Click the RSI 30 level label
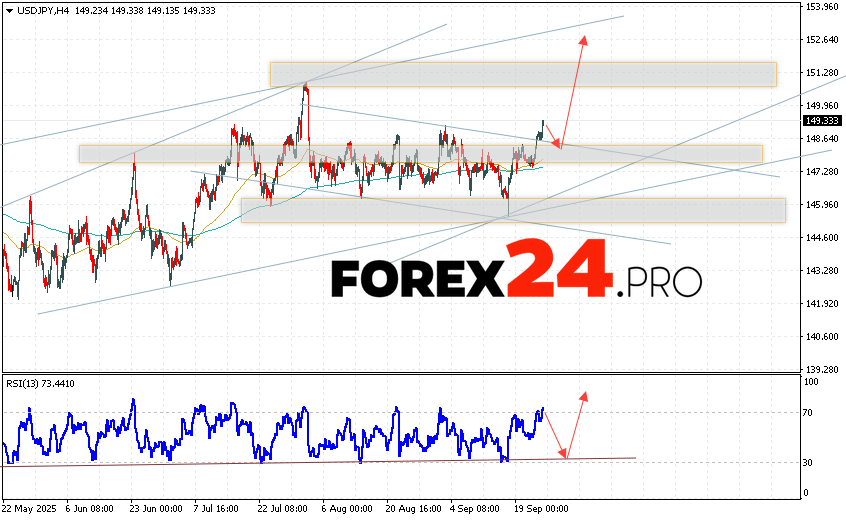The height and width of the screenshot is (520, 846). click(809, 462)
